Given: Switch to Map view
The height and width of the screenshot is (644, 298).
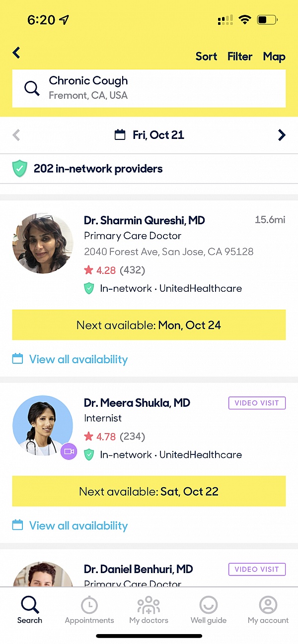Looking at the screenshot, I should [x=274, y=57].
